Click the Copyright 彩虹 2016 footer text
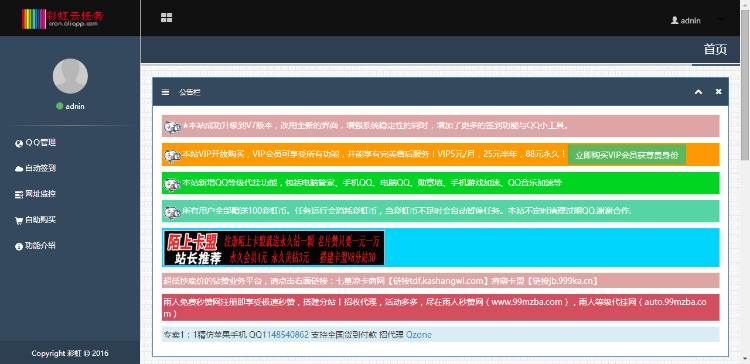Screen dimensions: 750x364 (x=70, y=353)
